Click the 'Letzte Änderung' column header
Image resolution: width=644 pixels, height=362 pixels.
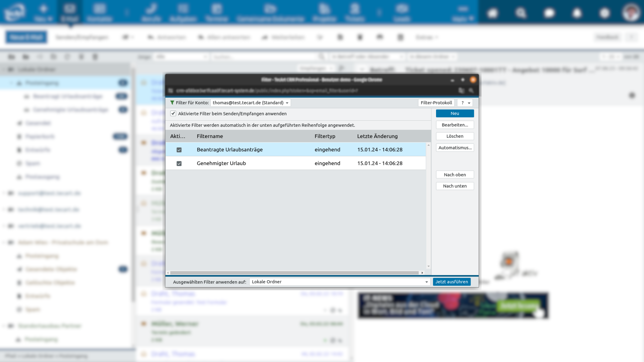[x=377, y=136]
